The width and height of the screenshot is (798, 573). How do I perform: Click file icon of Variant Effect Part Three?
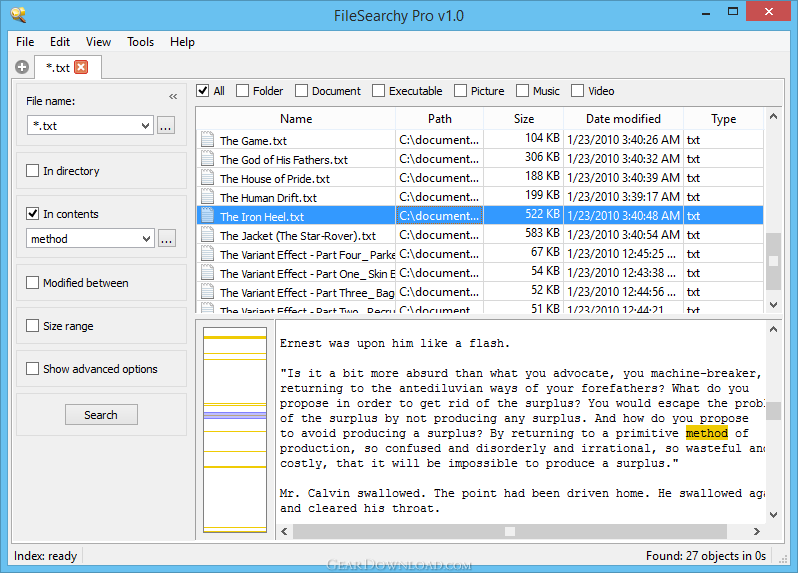pyautogui.click(x=207, y=292)
